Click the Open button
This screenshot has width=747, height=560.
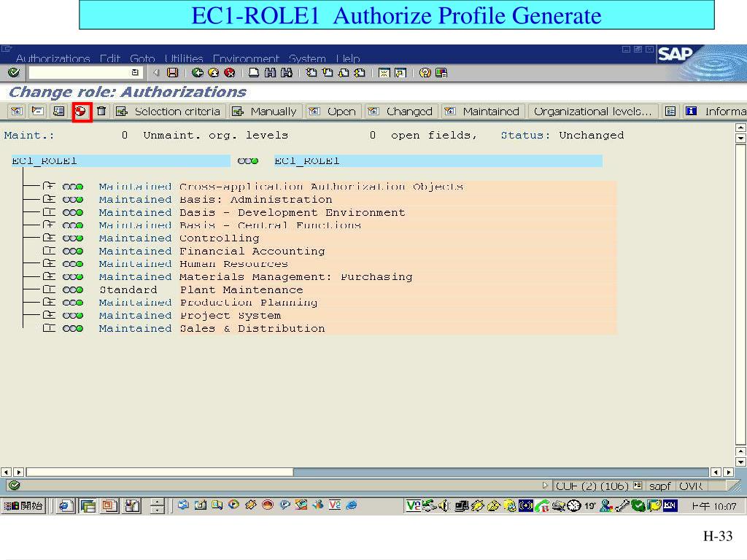(333, 111)
